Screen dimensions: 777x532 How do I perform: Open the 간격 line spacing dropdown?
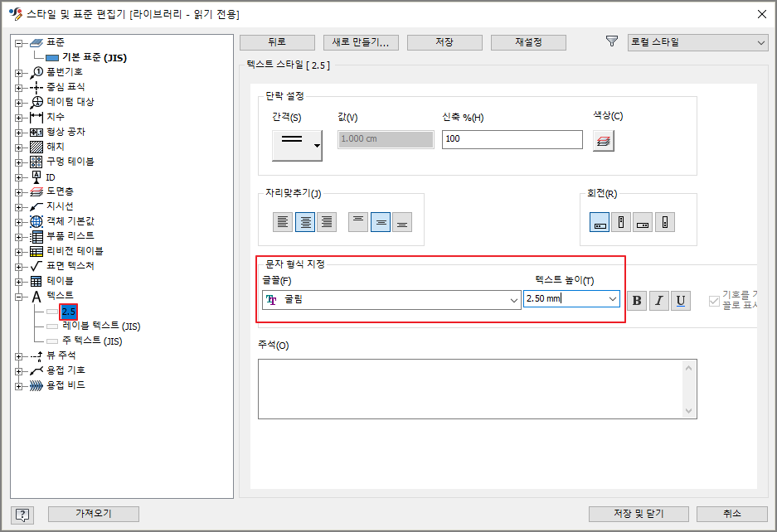(x=297, y=145)
